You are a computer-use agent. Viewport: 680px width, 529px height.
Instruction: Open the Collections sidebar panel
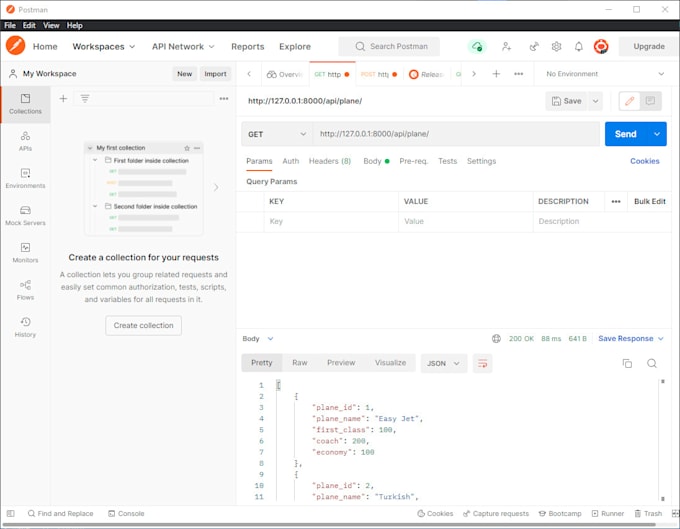point(25,104)
